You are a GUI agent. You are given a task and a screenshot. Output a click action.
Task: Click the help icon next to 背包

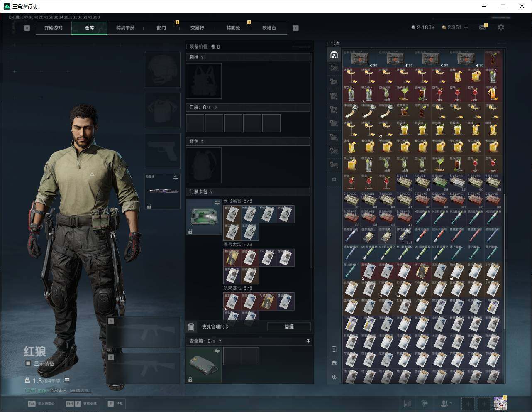coord(202,142)
